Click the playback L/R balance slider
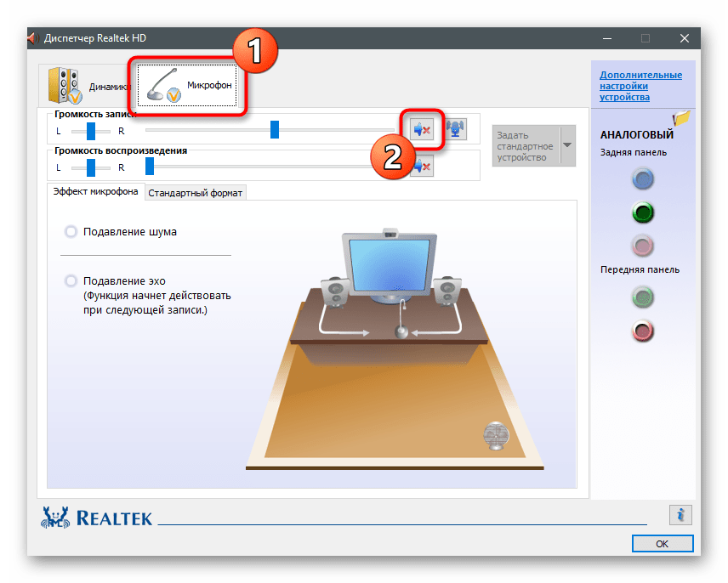The height and width of the screenshot is (583, 728). tap(91, 167)
